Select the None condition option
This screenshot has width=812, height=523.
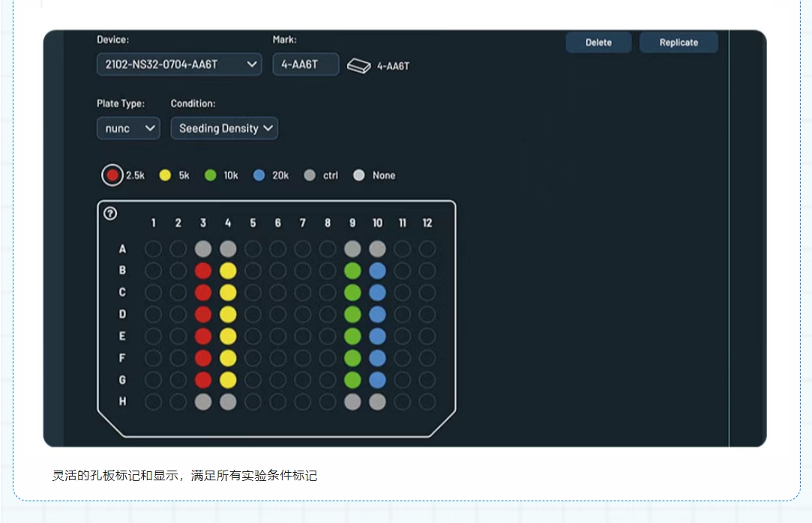pos(359,175)
